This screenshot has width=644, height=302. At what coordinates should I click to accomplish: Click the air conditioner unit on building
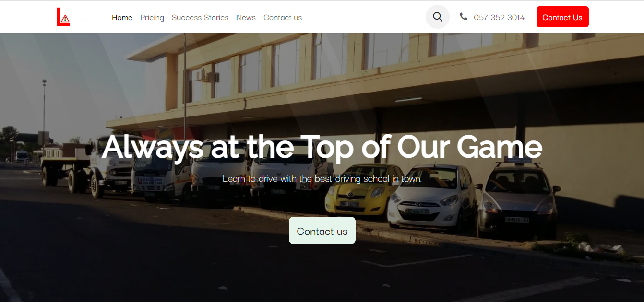click(206, 77)
